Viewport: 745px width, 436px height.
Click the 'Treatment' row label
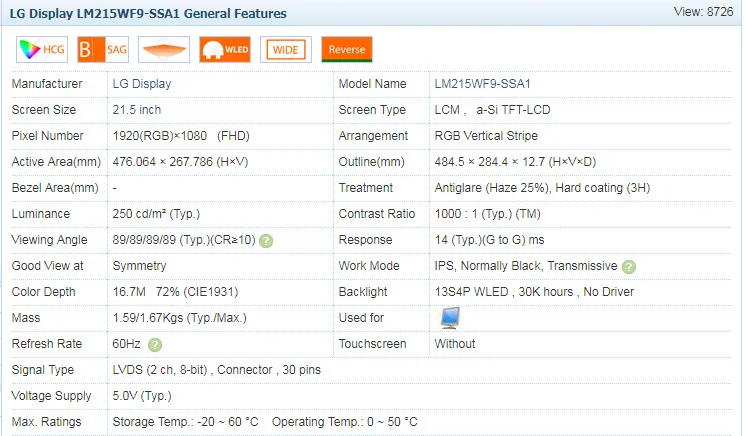tap(366, 188)
